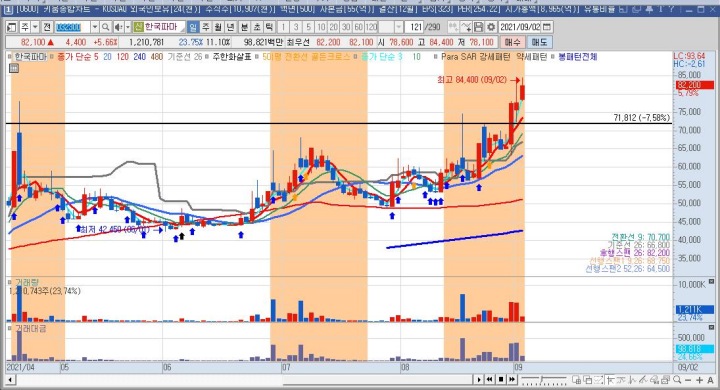This screenshot has height=390, width=720.
Task: Click the A auto-scale icon at bottom right
Action: (711, 380)
